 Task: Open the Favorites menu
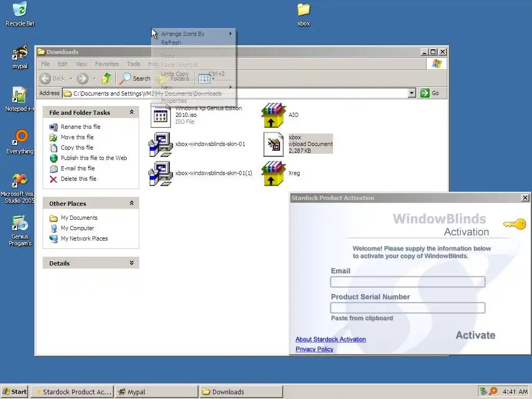click(107, 64)
